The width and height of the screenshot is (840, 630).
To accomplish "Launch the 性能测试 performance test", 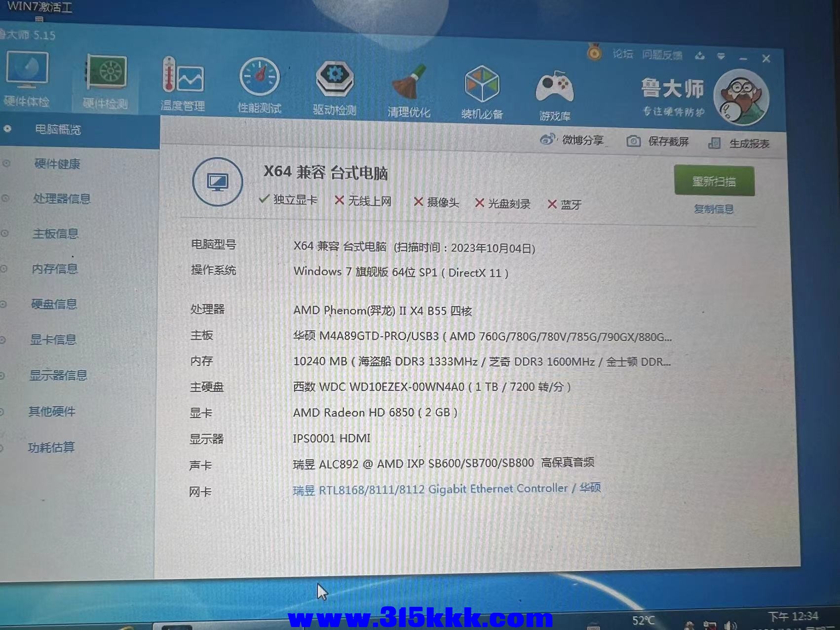I will click(x=260, y=86).
